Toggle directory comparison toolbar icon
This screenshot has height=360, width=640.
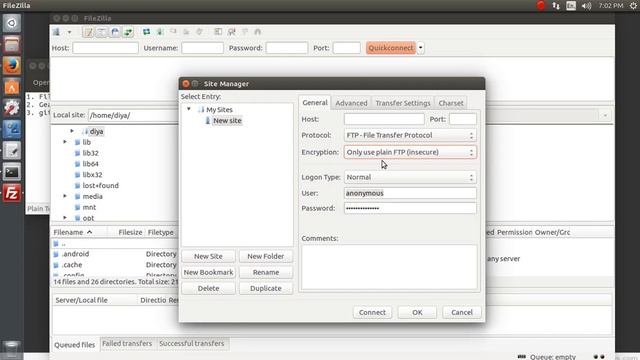coord(231,32)
